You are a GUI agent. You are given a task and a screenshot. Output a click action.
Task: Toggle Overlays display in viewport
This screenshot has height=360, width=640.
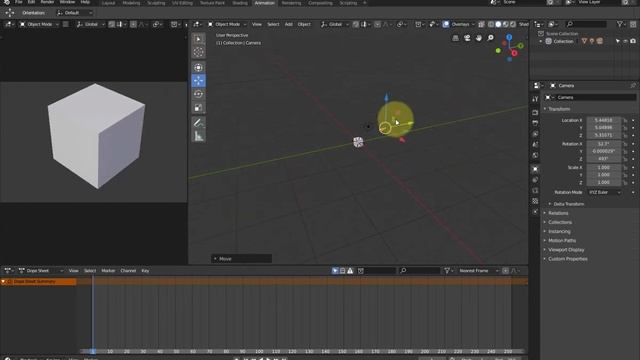(446, 24)
